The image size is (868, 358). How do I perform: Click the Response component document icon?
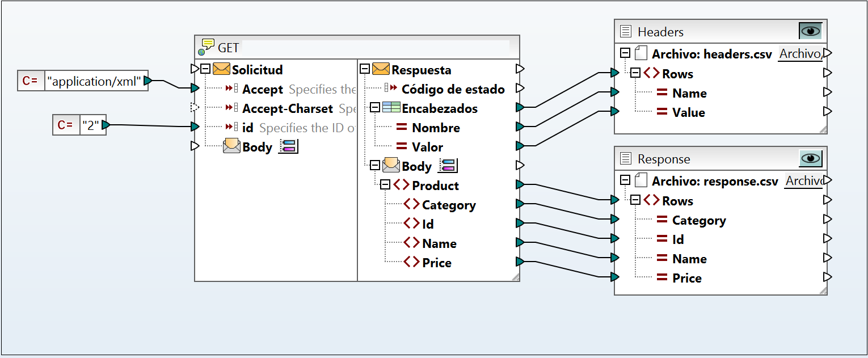coord(626,159)
